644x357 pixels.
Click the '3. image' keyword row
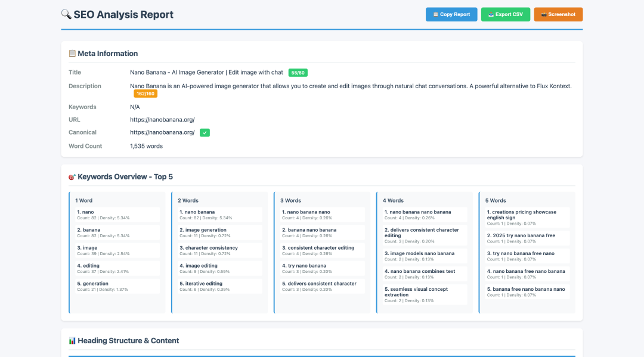(117, 250)
